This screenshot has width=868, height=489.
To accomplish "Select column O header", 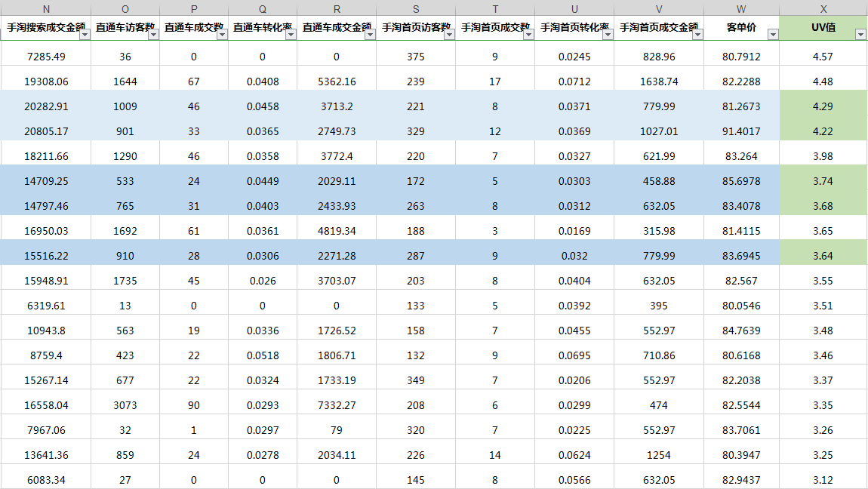I will click(125, 8).
